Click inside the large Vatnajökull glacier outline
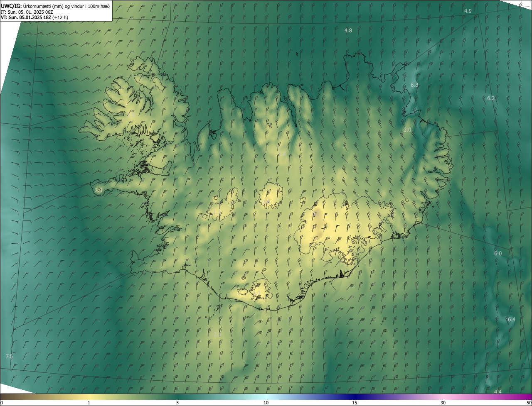 [x=345, y=226]
